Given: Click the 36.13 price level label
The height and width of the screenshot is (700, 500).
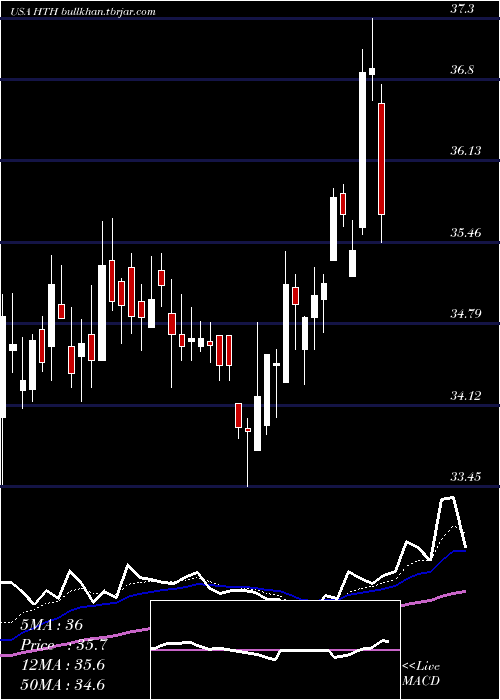Looking at the screenshot, I should pyautogui.click(x=466, y=151).
